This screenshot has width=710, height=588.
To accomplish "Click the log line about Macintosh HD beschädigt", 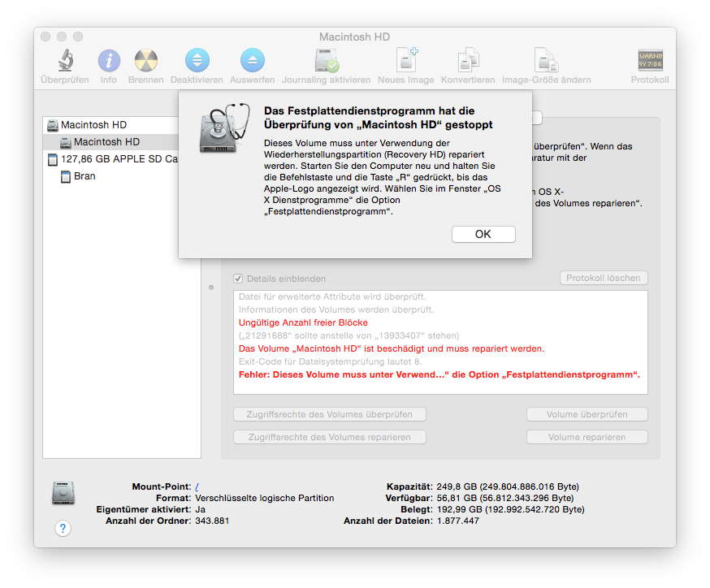I will [x=392, y=348].
